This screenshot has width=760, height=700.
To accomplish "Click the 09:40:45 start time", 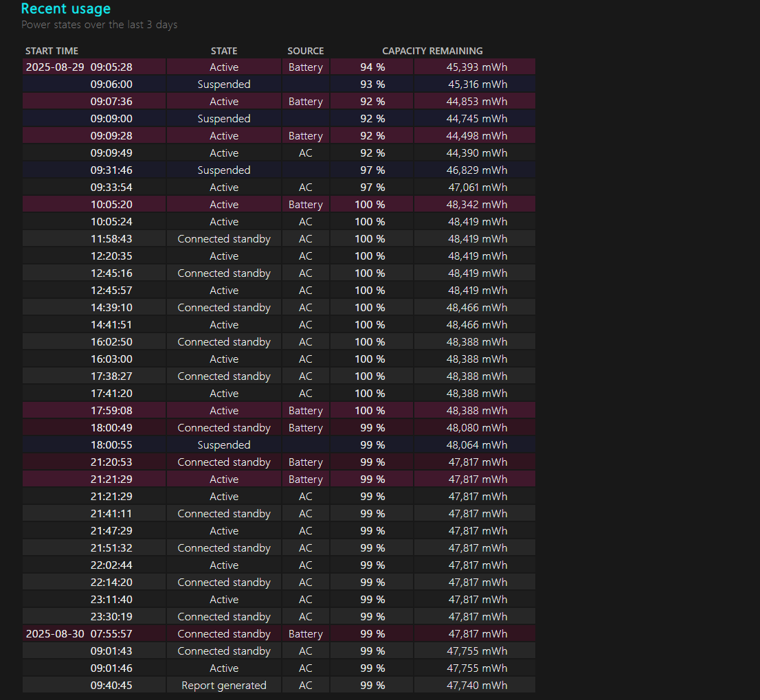I will (x=111, y=686).
